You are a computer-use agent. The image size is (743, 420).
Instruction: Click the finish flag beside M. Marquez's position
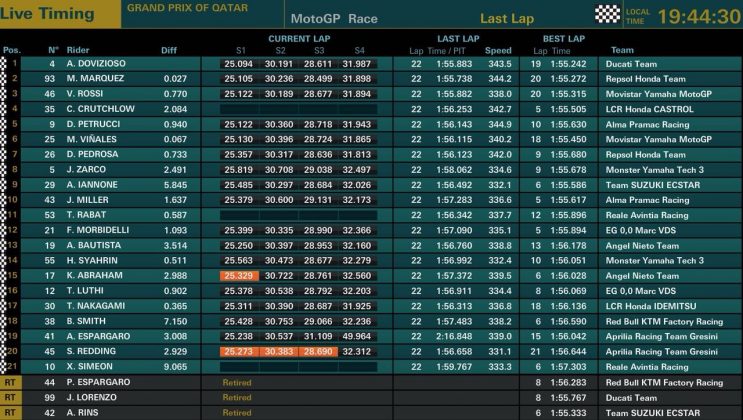pyautogui.click(x=4, y=78)
